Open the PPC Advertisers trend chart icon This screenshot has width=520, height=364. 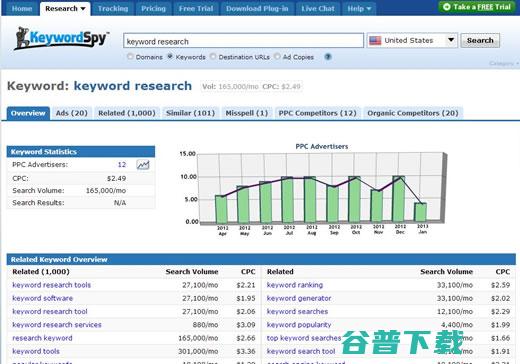pos(143,165)
